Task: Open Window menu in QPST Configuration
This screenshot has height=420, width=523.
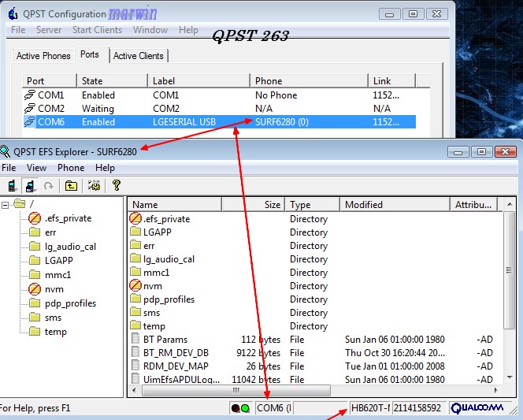Action: click(150, 30)
